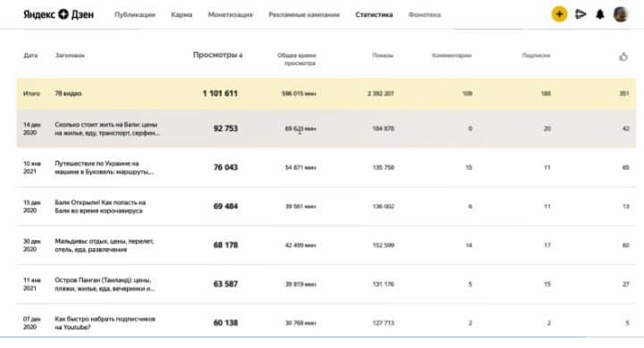Screen dimensions: 644x348
Task: Open the user profile avatar
Action: pyautogui.click(x=621, y=14)
